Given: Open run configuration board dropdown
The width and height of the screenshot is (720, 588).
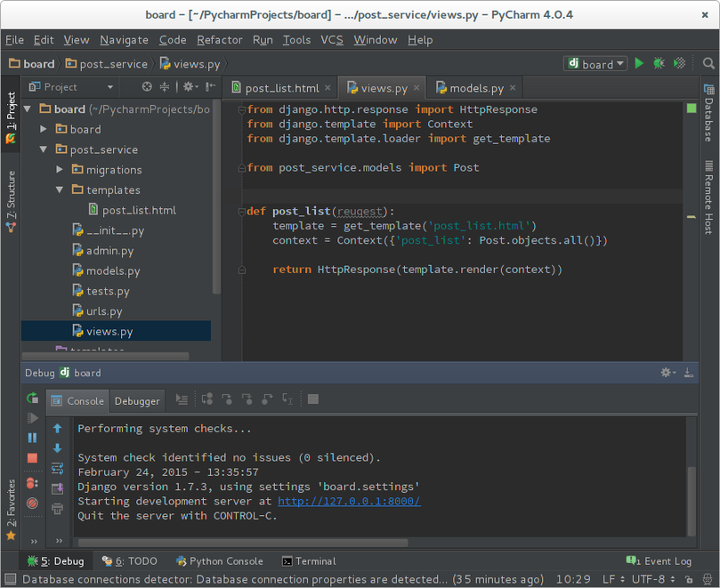Looking at the screenshot, I should [x=595, y=63].
